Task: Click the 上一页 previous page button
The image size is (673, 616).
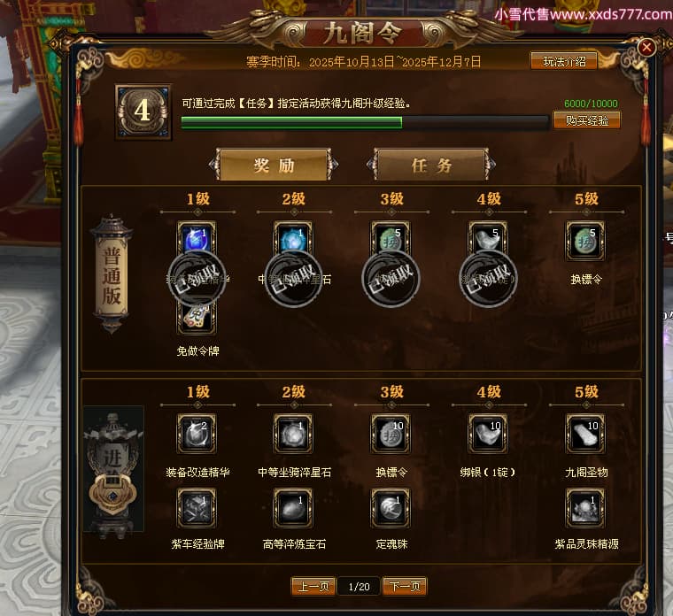Action: pyautogui.click(x=313, y=586)
